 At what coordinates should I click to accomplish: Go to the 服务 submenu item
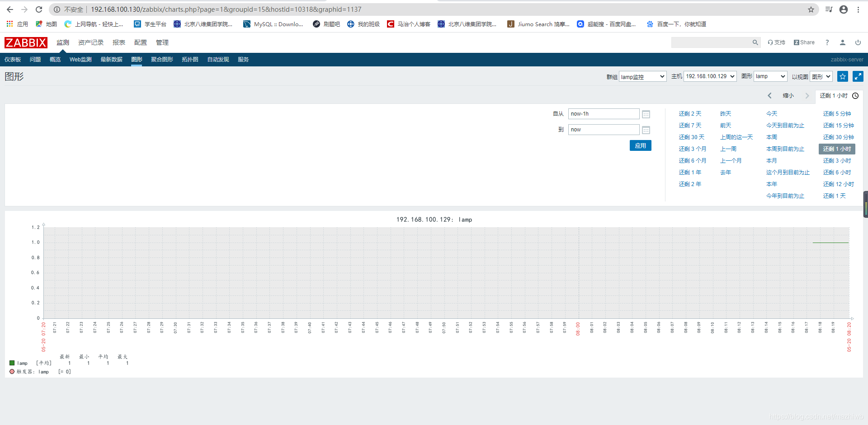[243, 60]
